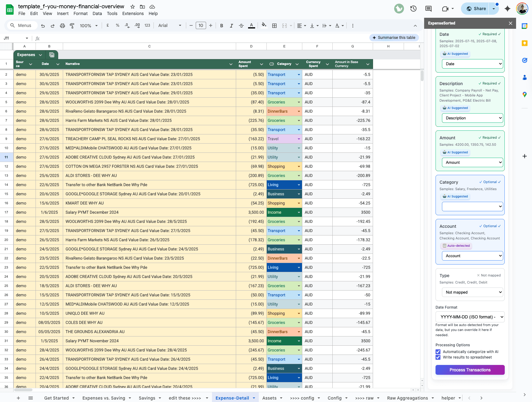The height and width of the screenshot is (402, 532).
Task: Click the redo arrow icon
Action: [53, 26]
